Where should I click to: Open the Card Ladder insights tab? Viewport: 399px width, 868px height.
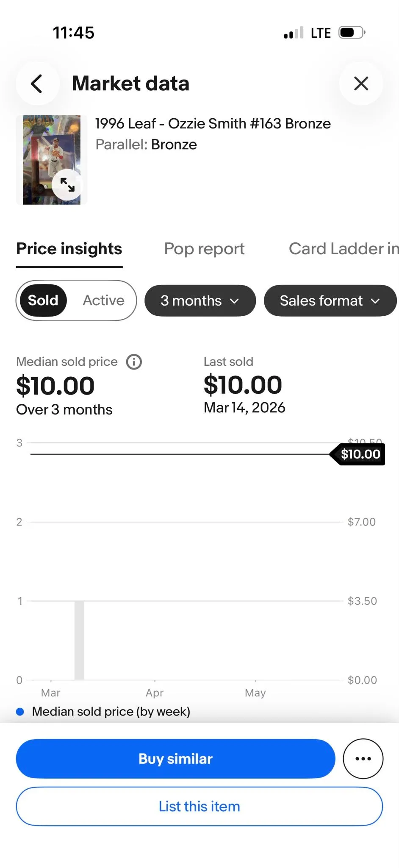tap(344, 249)
